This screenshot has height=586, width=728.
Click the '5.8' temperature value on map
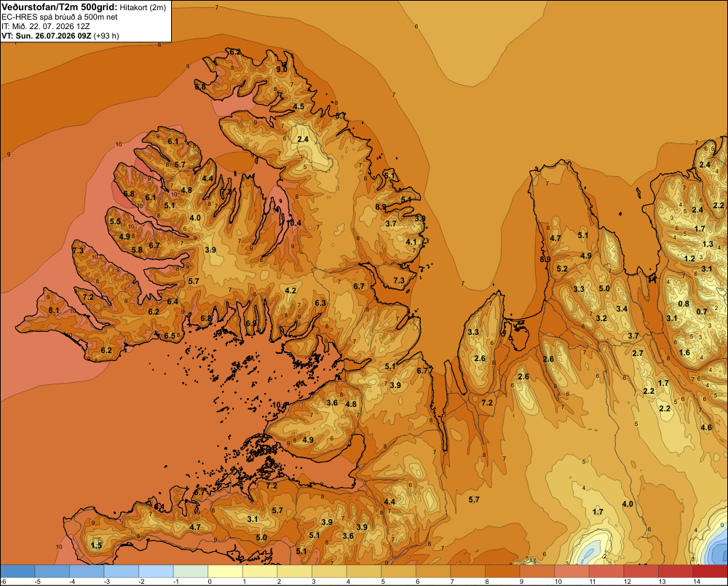137,250
